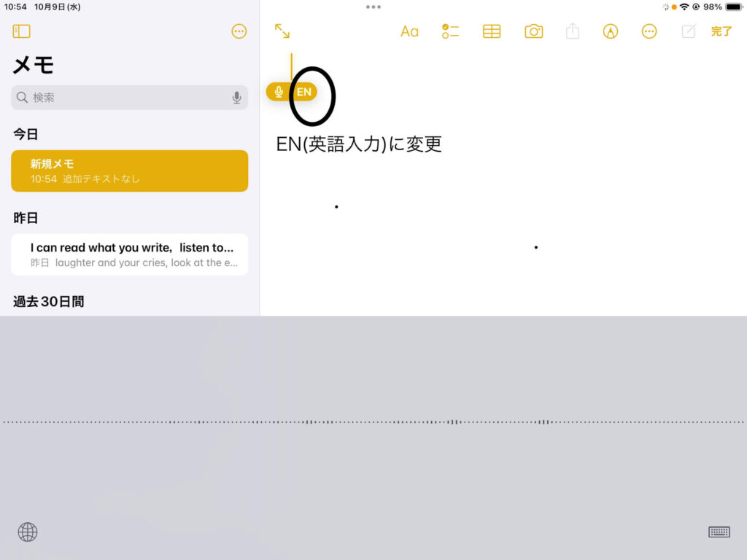The width and height of the screenshot is (747, 560).
Task: Start voice search with the search microphone
Action: click(236, 98)
